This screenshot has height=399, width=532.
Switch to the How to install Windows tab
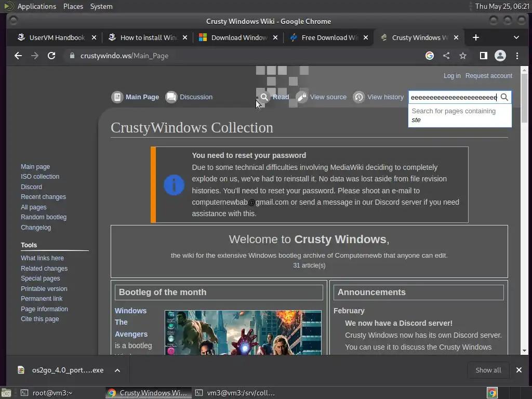pyautogui.click(x=148, y=37)
